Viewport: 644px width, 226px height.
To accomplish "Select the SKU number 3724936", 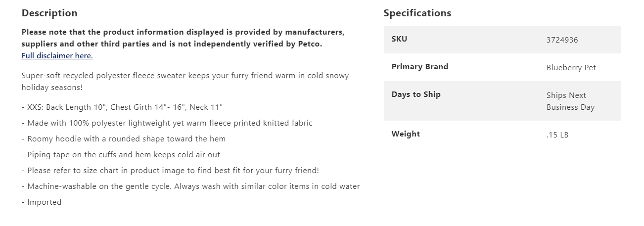I will tap(562, 40).
